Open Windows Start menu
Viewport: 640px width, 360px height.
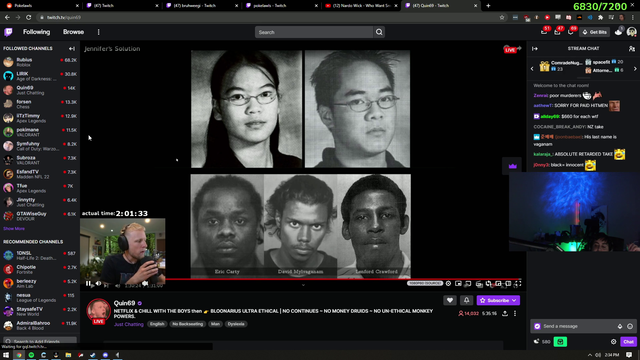click(6, 355)
